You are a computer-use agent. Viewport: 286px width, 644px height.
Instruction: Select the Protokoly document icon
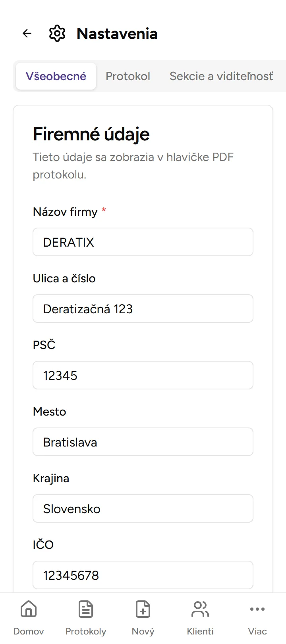click(x=86, y=609)
